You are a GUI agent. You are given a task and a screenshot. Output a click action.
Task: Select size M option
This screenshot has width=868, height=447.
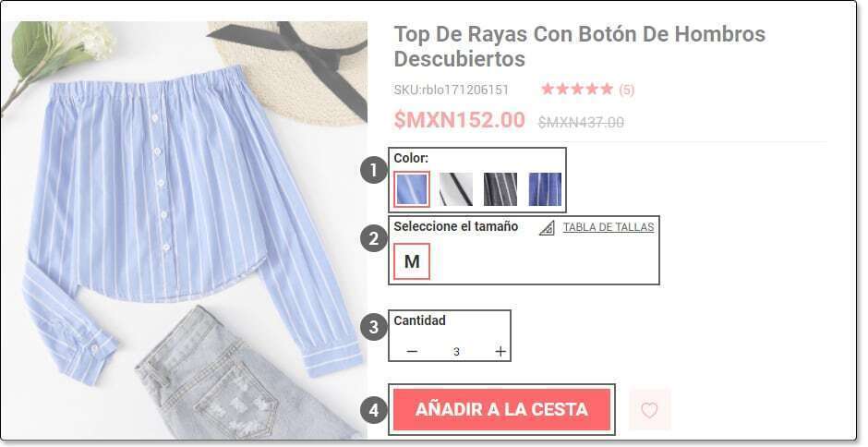coord(412,260)
